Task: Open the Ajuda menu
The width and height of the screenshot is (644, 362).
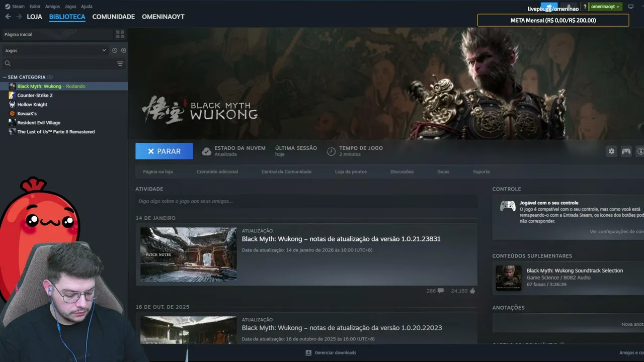Action: [87, 7]
